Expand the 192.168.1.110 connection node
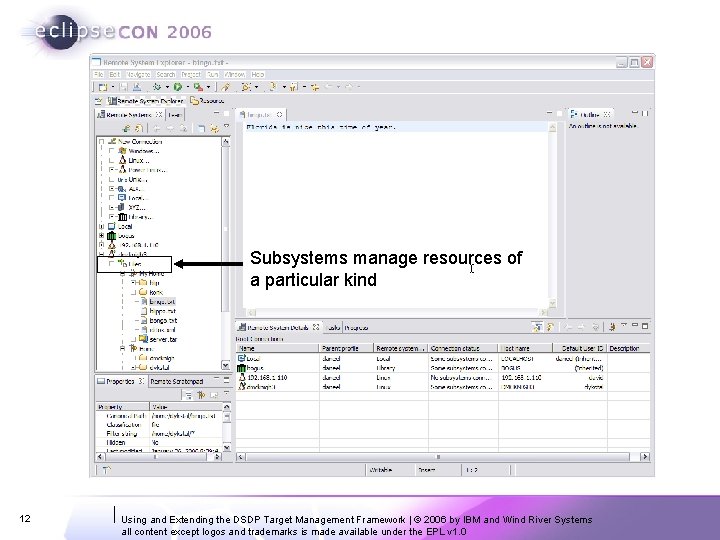This screenshot has height=540, width=720. pos(101,245)
